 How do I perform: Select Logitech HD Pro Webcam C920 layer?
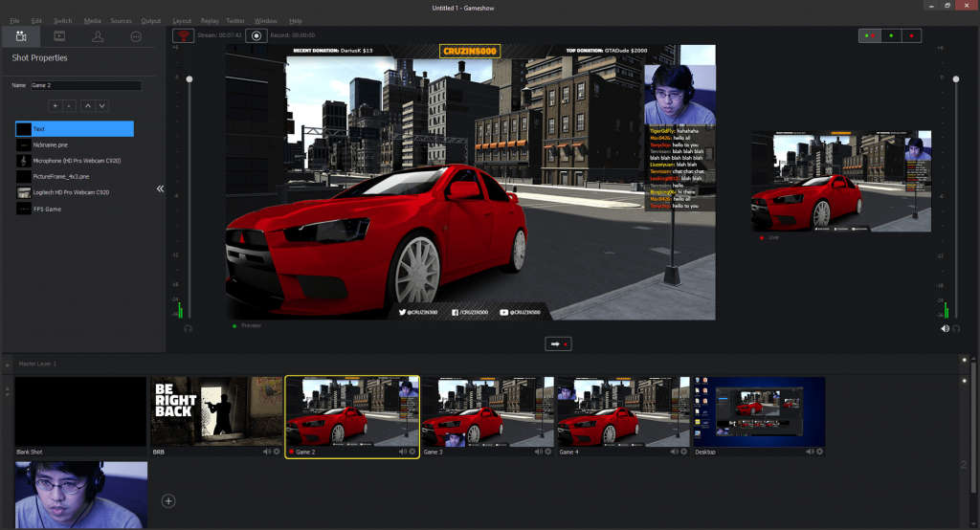[75, 192]
